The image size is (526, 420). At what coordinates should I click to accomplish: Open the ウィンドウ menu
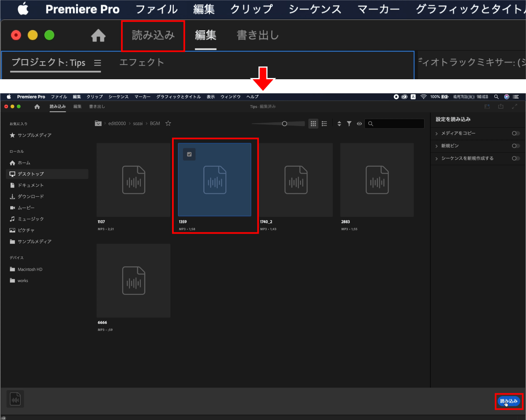(x=230, y=97)
